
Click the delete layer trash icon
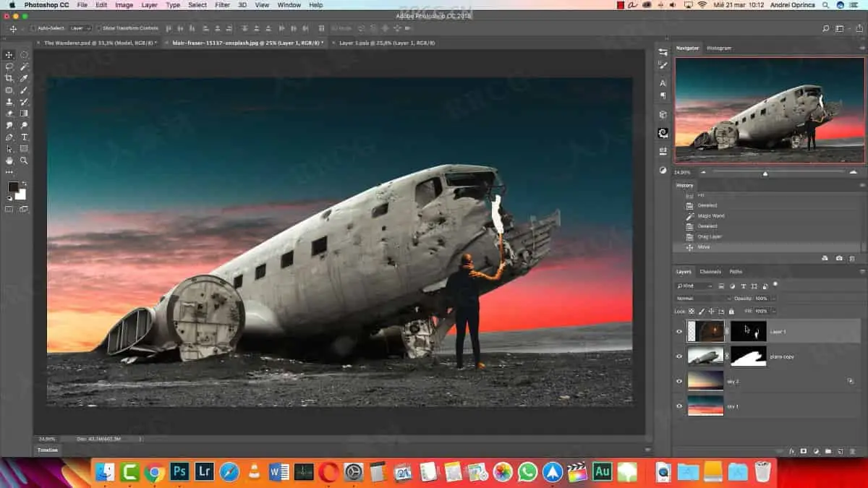[852, 451]
